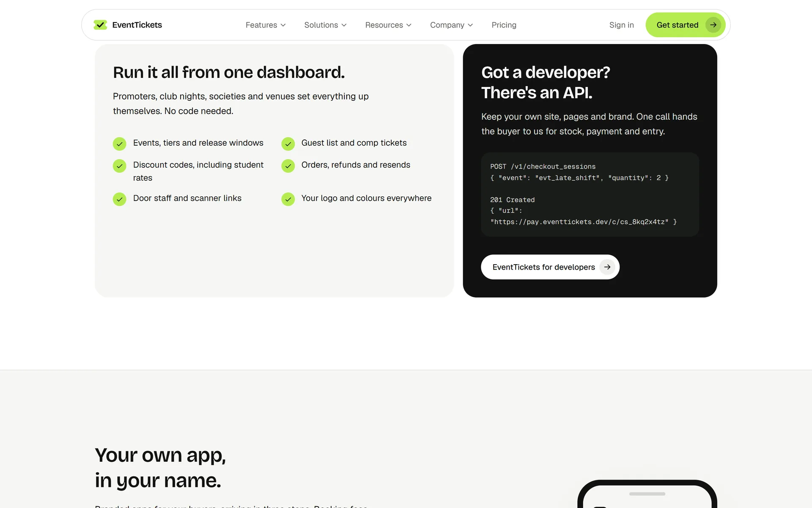The width and height of the screenshot is (812, 508).
Task: Click the arrow icon in developers button
Action: pos(607,267)
